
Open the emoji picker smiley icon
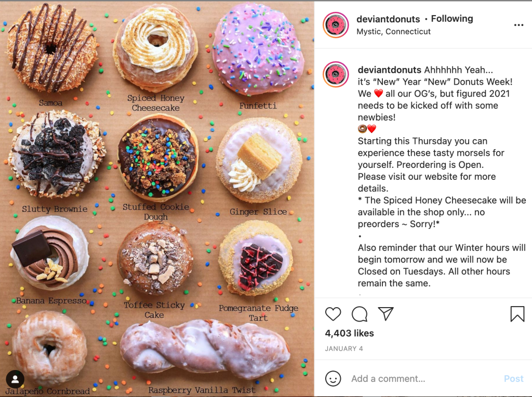coord(333,378)
